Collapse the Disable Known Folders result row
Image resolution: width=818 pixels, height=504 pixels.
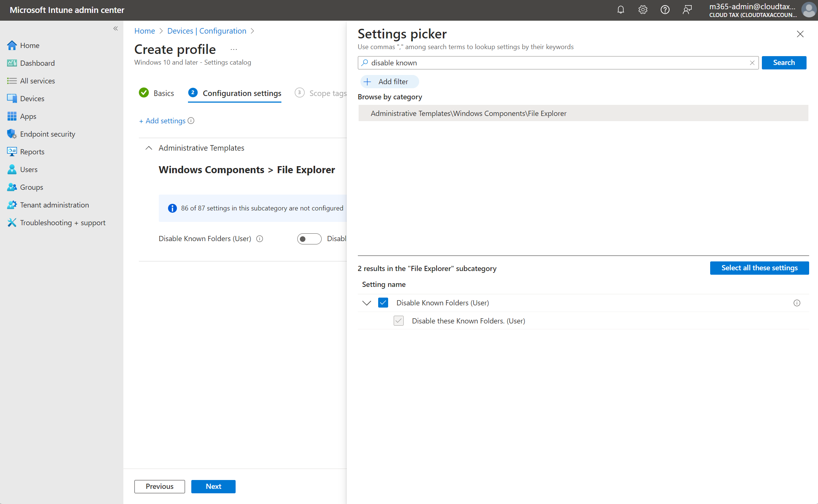coord(366,303)
